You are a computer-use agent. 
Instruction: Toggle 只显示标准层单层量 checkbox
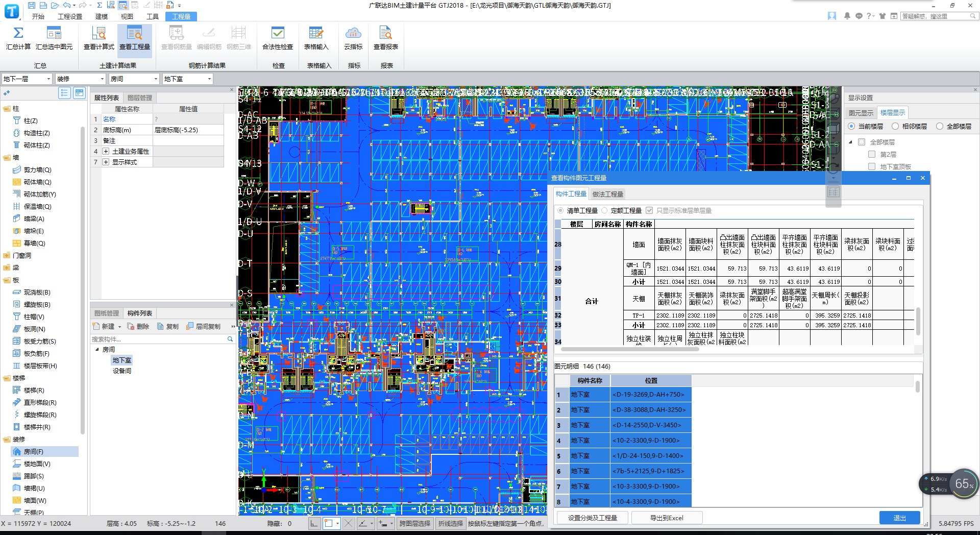(x=649, y=210)
